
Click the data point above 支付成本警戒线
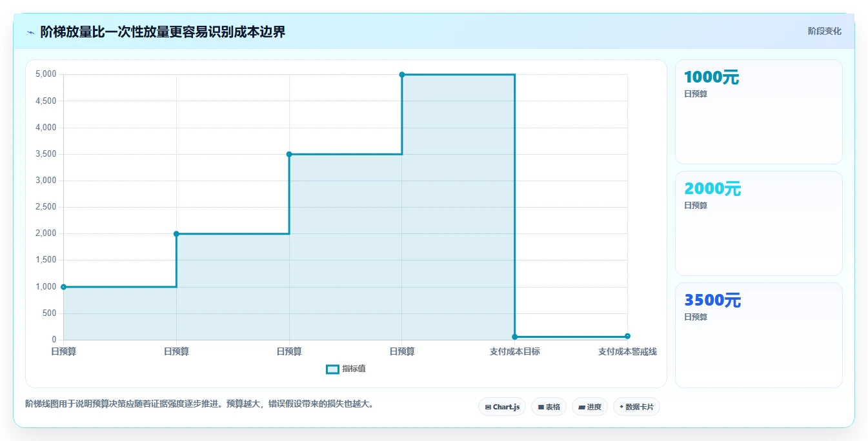click(627, 336)
